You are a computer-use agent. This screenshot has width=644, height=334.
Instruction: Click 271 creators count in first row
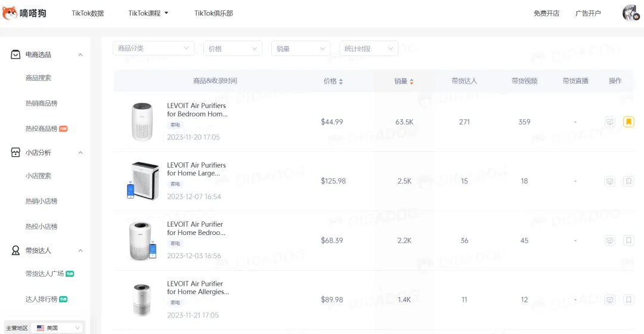pos(464,122)
